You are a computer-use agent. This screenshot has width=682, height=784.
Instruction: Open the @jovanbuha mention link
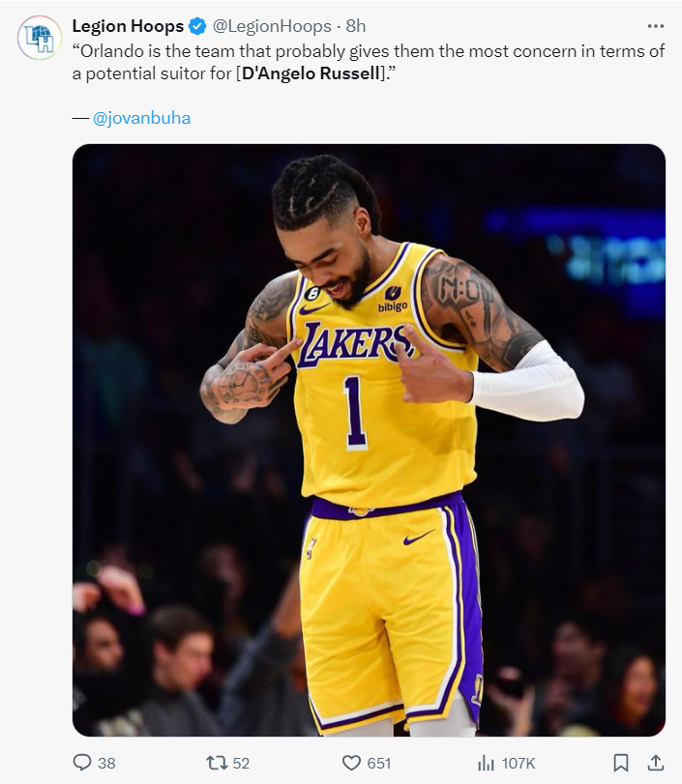click(x=141, y=118)
